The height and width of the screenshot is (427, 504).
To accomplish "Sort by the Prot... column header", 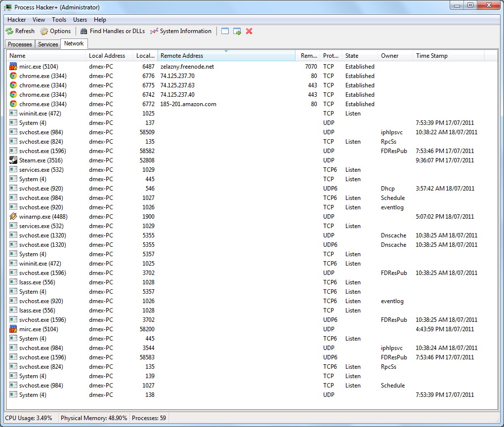I will (x=331, y=56).
